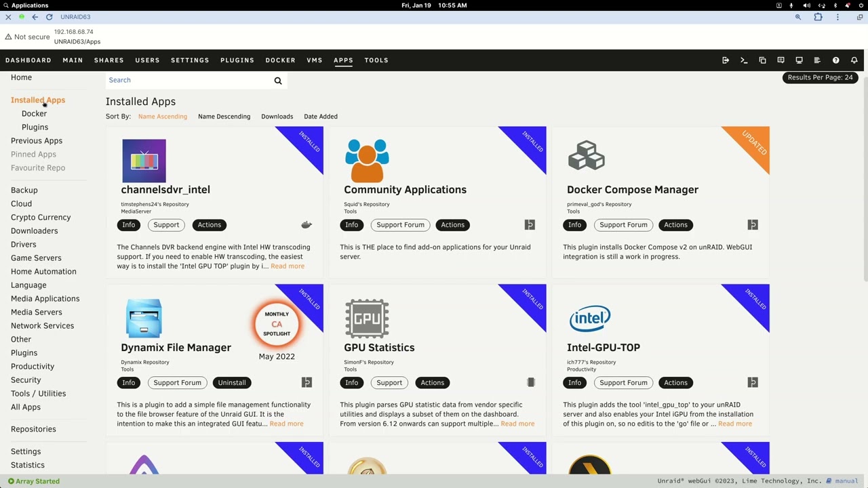This screenshot has width=868, height=488.
Task: Open Results Per Page: 24 selector
Action: point(820,77)
